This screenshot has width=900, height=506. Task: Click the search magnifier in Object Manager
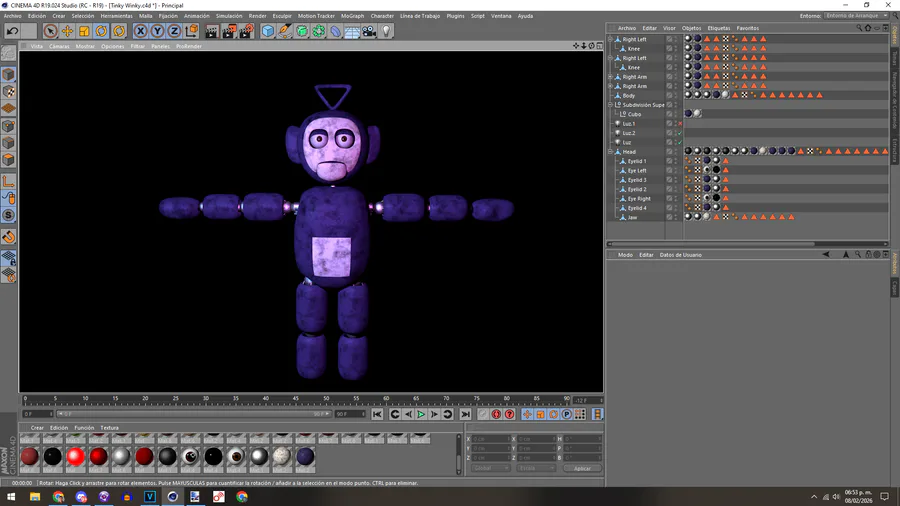click(859, 28)
